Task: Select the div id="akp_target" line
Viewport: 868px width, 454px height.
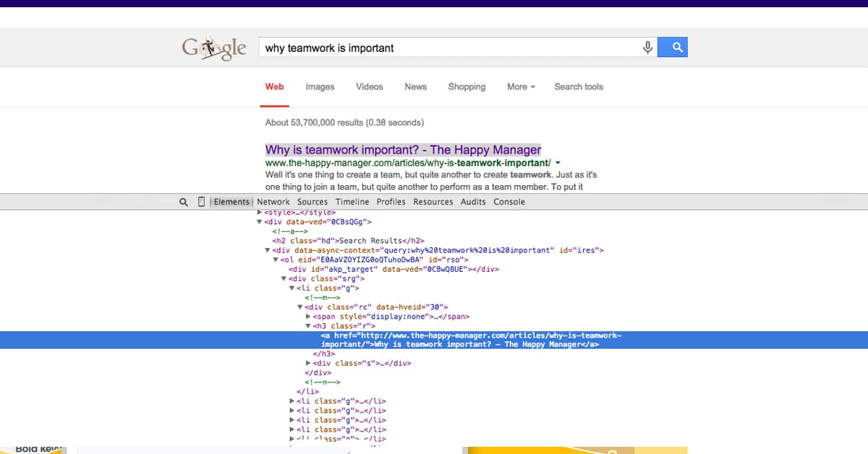Action: [393, 269]
